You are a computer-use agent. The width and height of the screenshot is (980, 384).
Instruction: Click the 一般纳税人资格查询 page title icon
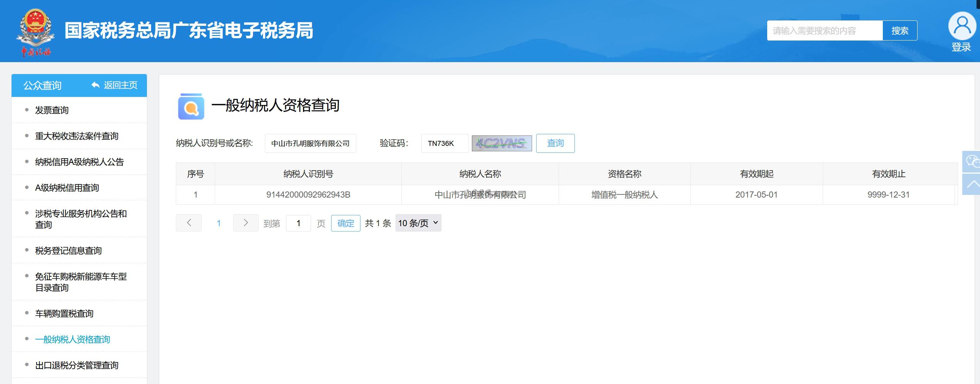[191, 106]
